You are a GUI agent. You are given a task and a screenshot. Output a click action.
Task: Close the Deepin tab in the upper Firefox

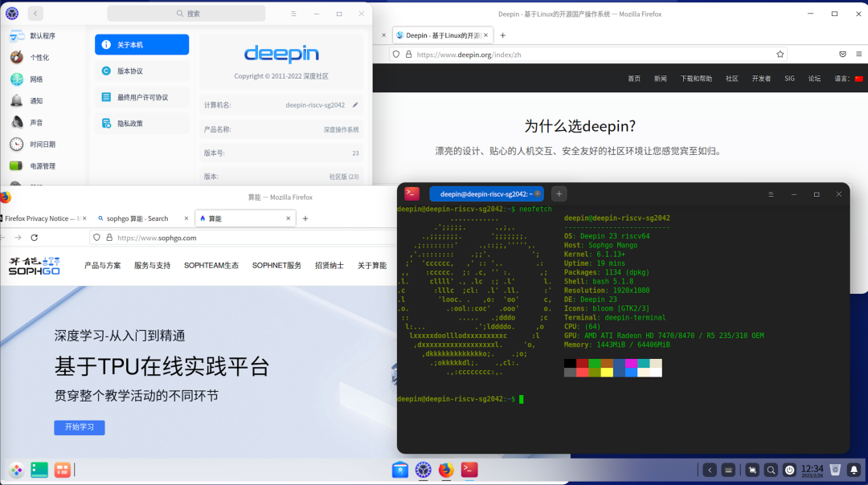point(486,35)
